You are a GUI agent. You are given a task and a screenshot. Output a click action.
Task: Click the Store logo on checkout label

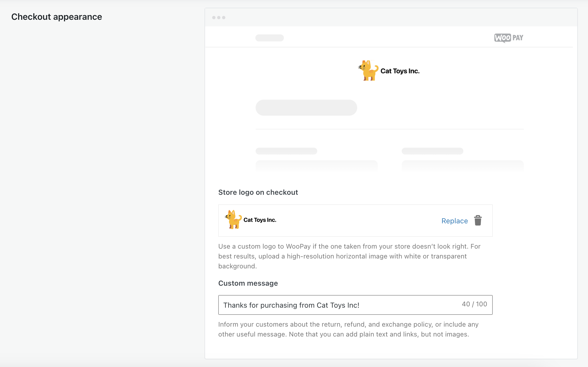(x=258, y=192)
